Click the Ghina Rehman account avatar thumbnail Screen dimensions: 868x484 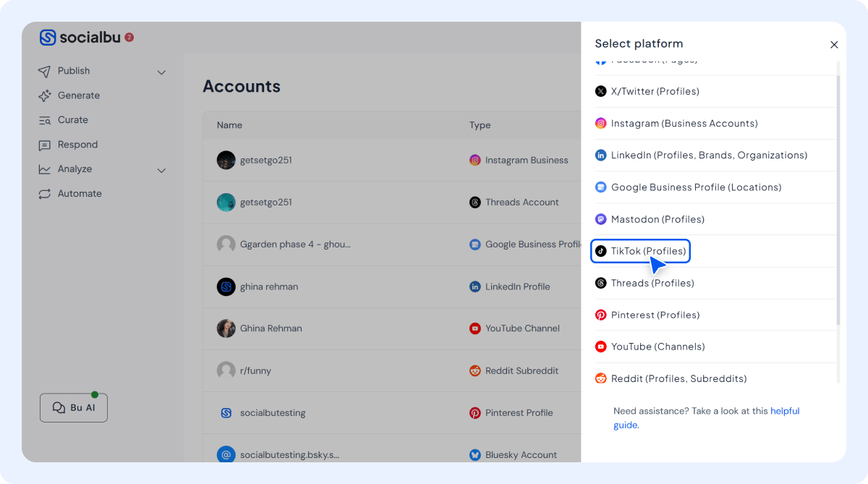coord(226,328)
